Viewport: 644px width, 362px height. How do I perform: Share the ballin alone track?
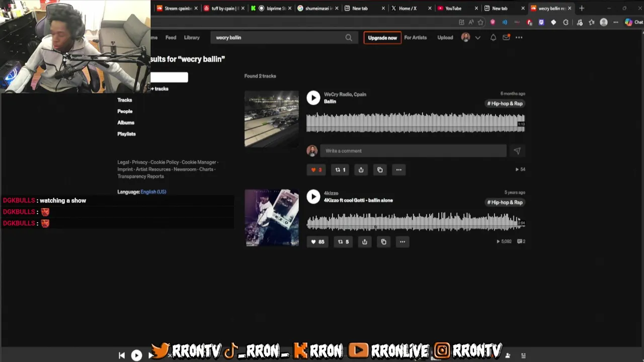click(x=364, y=242)
